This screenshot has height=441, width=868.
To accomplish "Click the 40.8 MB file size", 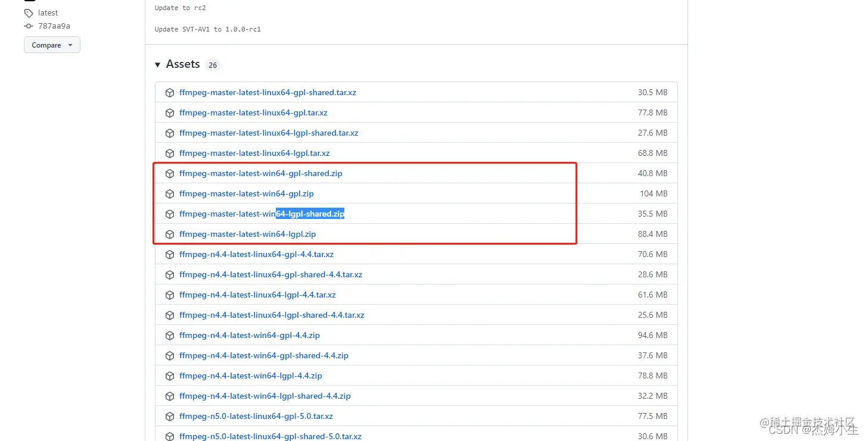I will (652, 174).
